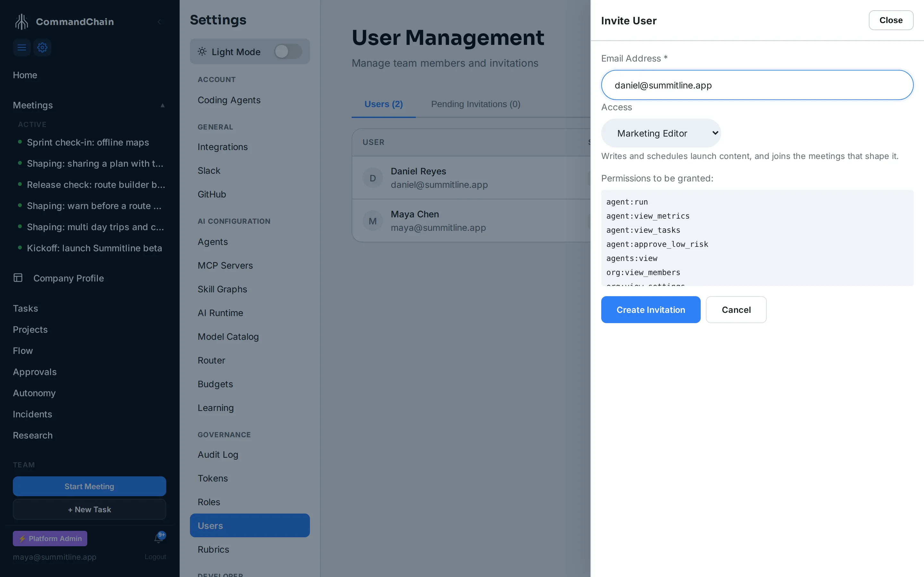
Task: Click the Logout link
Action: pyautogui.click(x=155, y=557)
